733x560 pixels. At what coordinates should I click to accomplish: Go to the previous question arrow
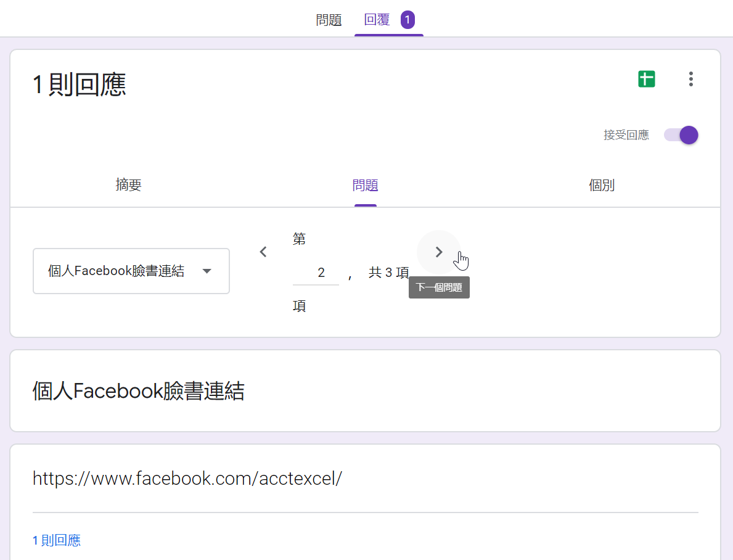(263, 252)
